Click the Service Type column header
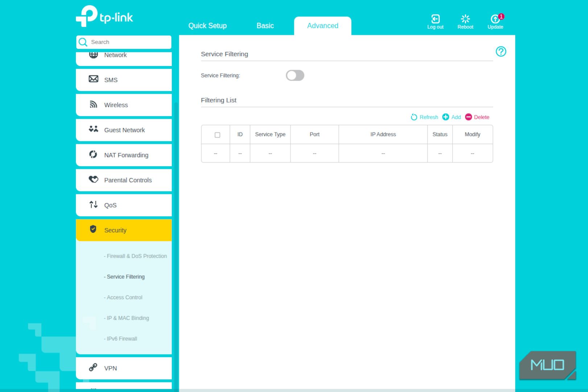The width and height of the screenshot is (588, 392). (270, 134)
